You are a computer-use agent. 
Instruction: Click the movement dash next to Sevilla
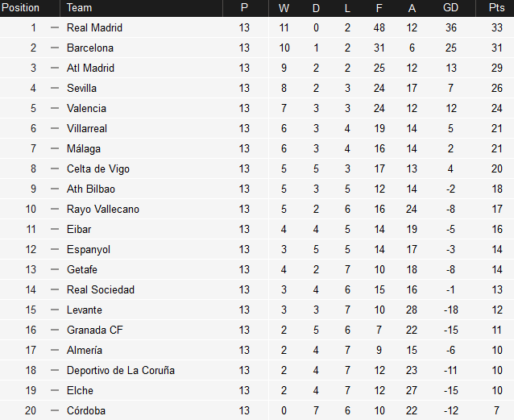point(55,88)
